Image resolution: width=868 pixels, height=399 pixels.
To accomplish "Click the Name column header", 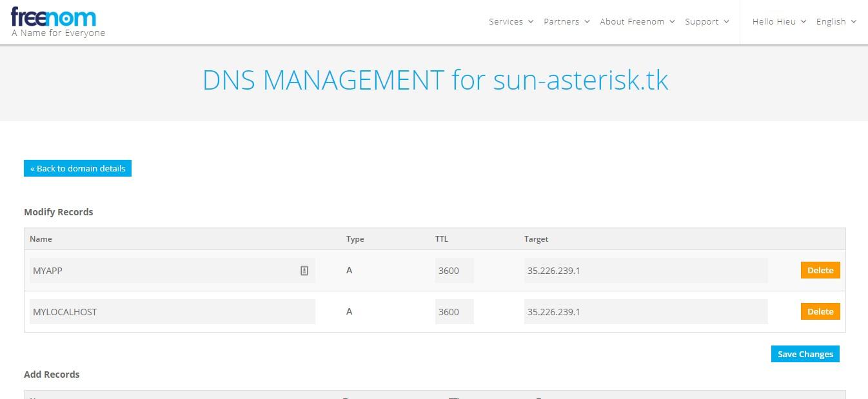I will pyautogui.click(x=41, y=238).
